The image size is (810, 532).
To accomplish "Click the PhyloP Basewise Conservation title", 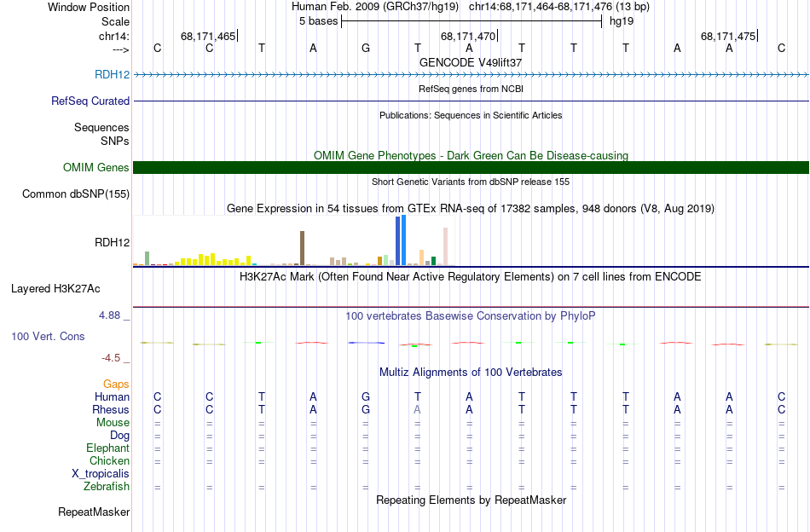I will point(471,316).
